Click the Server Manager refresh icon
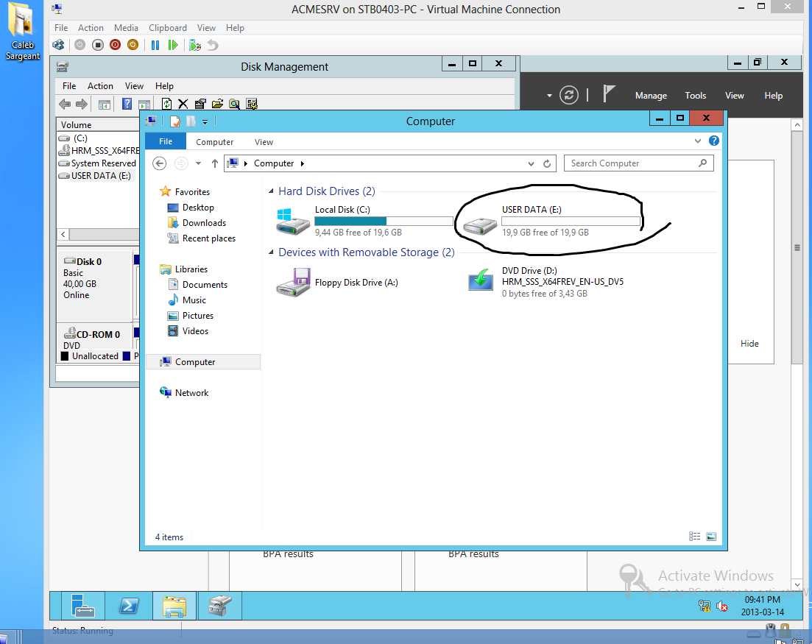This screenshot has height=644, width=812. pyautogui.click(x=568, y=95)
